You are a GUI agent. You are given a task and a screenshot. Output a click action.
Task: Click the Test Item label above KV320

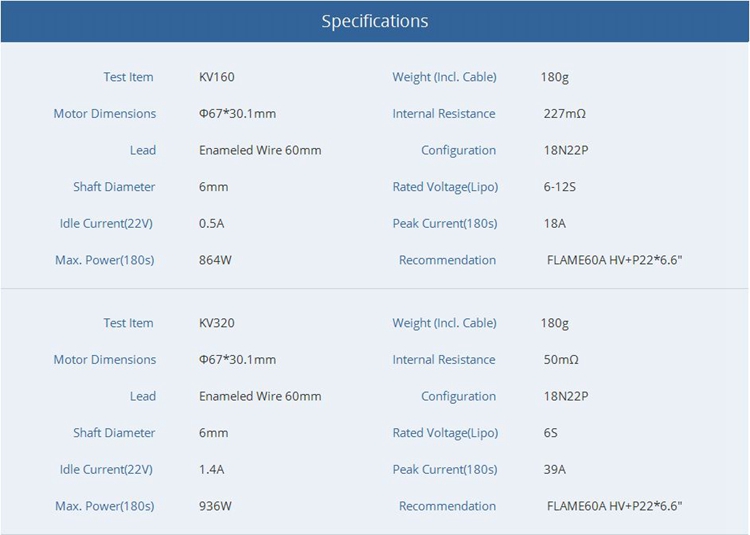[x=129, y=323]
